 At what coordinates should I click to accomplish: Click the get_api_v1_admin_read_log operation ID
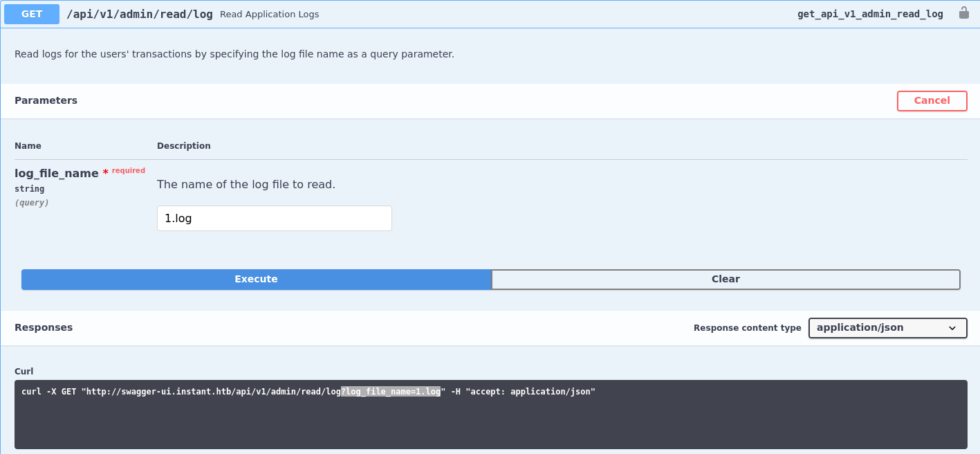tap(869, 14)
